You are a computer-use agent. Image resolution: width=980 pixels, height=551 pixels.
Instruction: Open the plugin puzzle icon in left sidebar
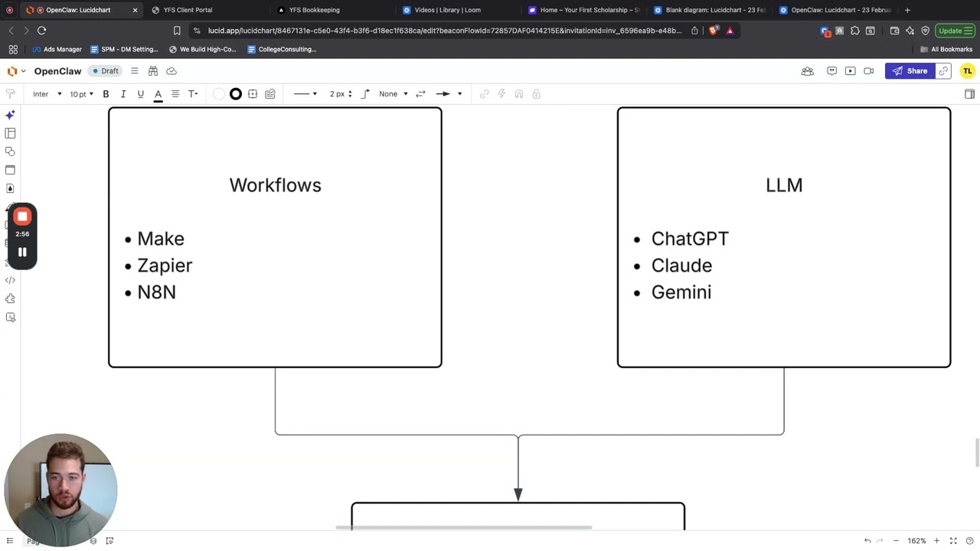click(10, 298)
